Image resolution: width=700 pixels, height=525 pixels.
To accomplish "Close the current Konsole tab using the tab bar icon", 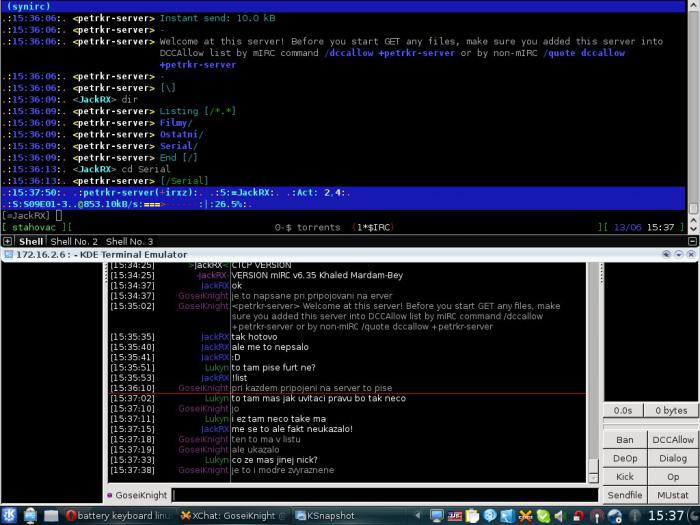I will pyautogui.click(x=692, y=241).
